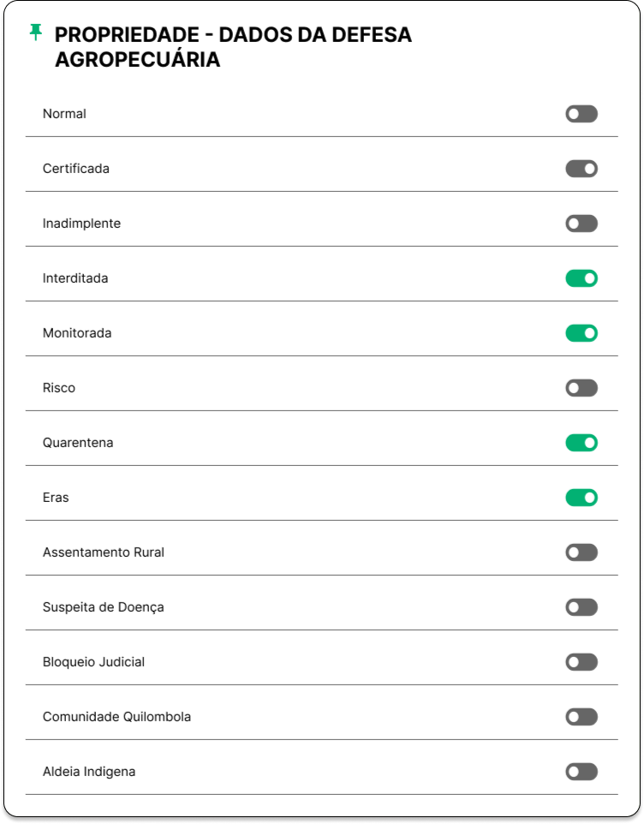Click the Suspeita de Doença label
644x824 pixels.
103,607
